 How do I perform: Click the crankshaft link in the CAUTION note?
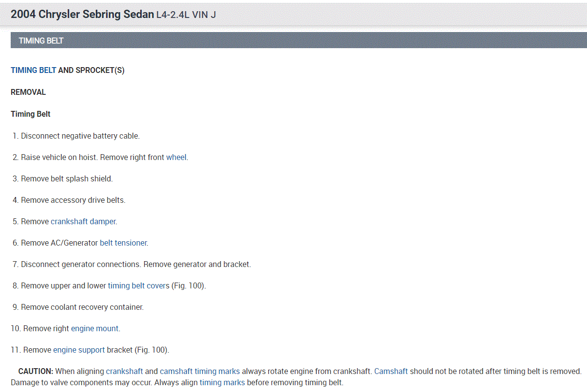click(124, 371)
